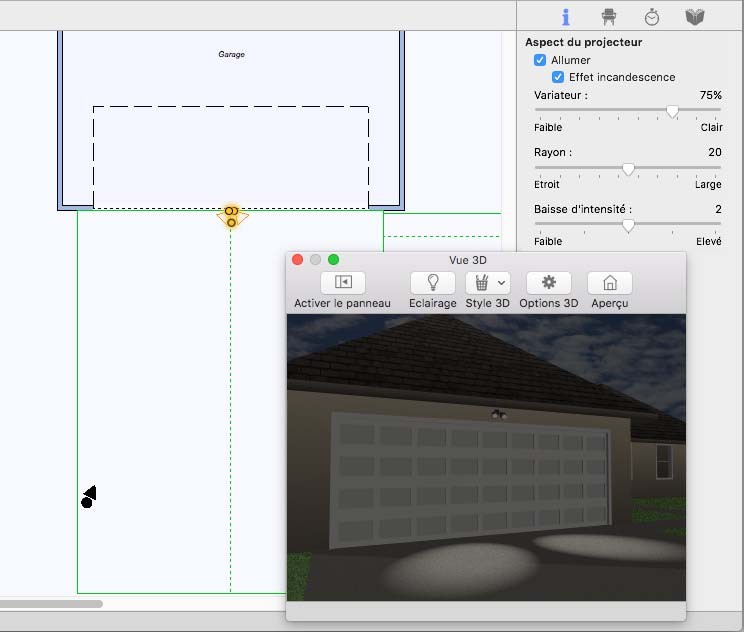Toggle the Effet incandescence checkbox

[558, 77]
